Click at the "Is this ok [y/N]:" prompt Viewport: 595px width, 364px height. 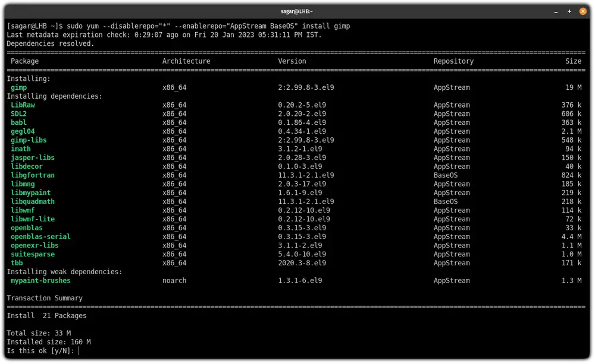coord(42,351)
